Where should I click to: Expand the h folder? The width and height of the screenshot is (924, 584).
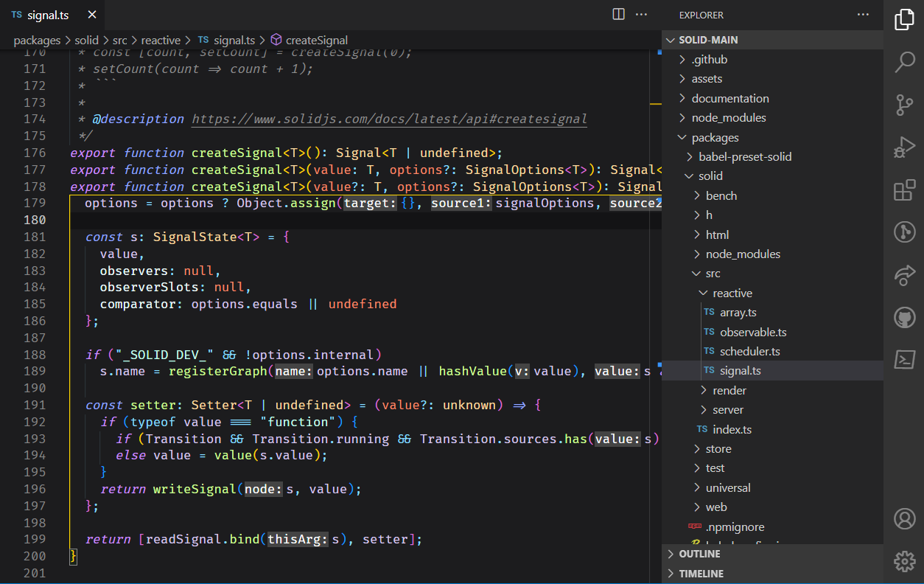772,215
